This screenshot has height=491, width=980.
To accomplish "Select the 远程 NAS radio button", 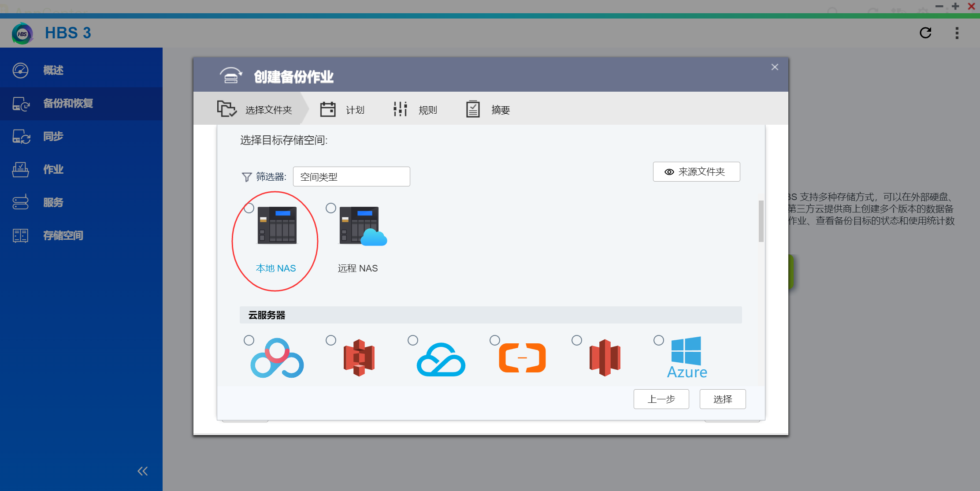I will 331,208.
